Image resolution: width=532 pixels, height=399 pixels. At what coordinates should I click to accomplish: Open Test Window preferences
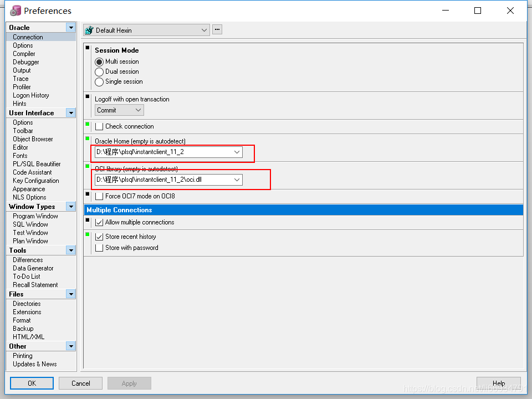coord(30,233)
